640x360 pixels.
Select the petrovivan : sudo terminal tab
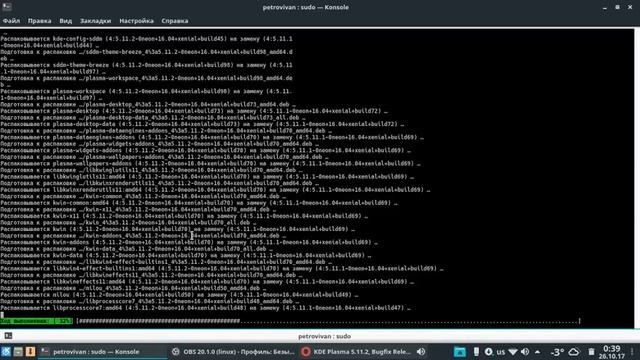324,336
